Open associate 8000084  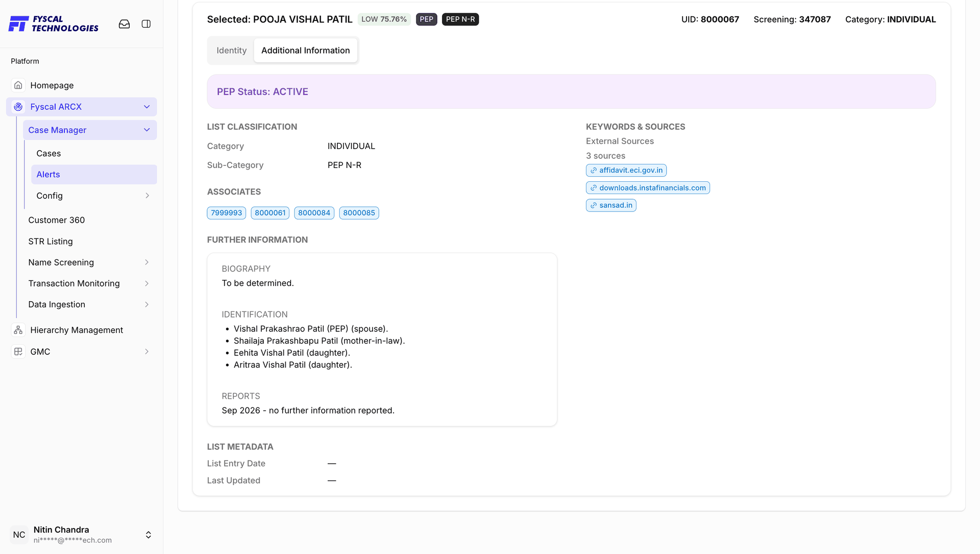[314, 213]
